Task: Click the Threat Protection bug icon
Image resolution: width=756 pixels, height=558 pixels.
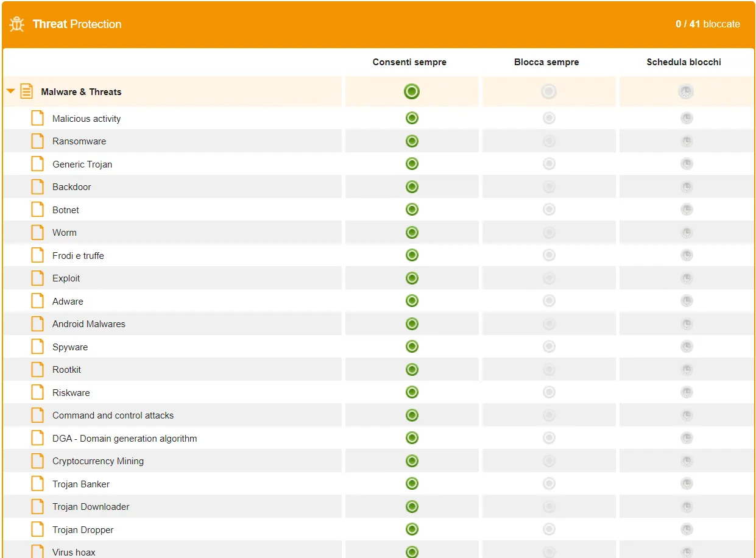Action: pyautogui.click(x=16, y=24)
